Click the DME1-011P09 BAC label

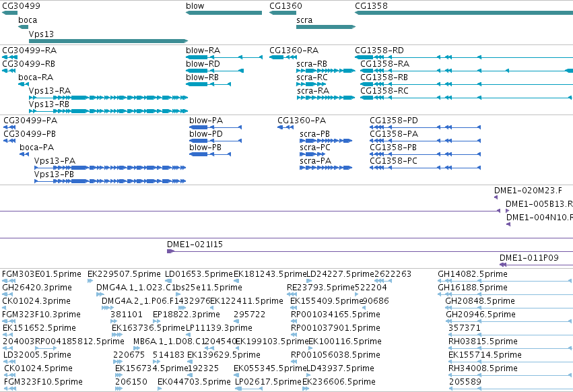(529, 258)
